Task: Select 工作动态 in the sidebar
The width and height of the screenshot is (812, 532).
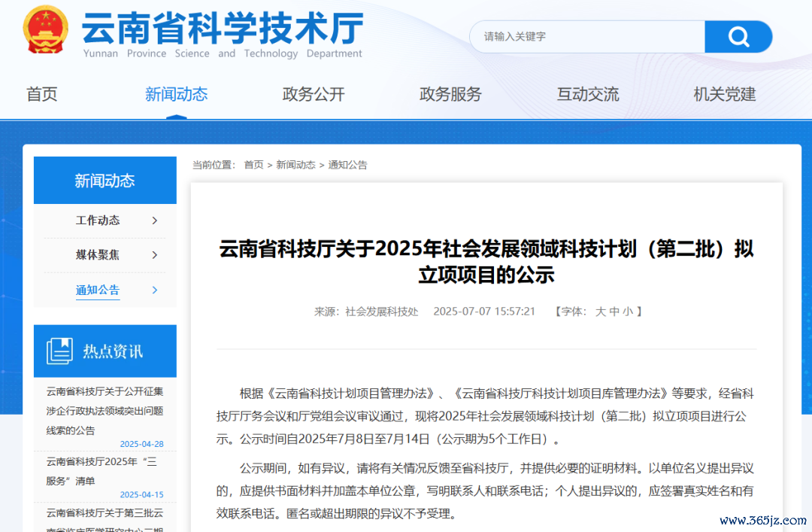Action: tap(97, 220)
